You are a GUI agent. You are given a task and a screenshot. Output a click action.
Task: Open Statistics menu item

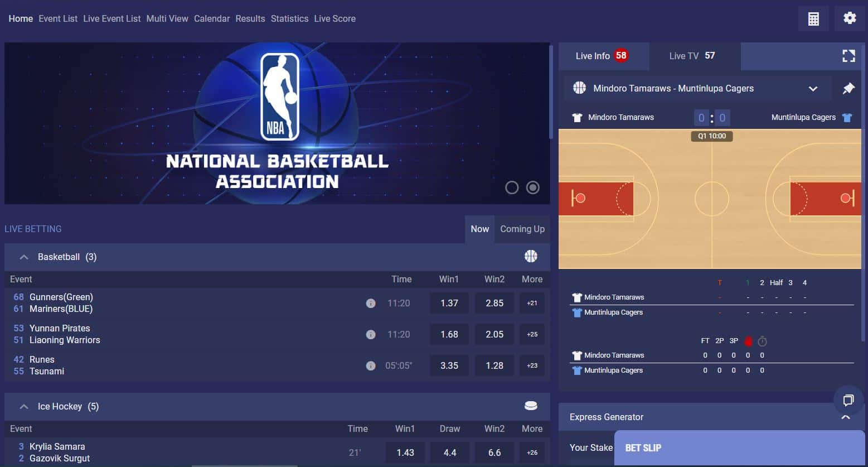[x=289, y=18]
